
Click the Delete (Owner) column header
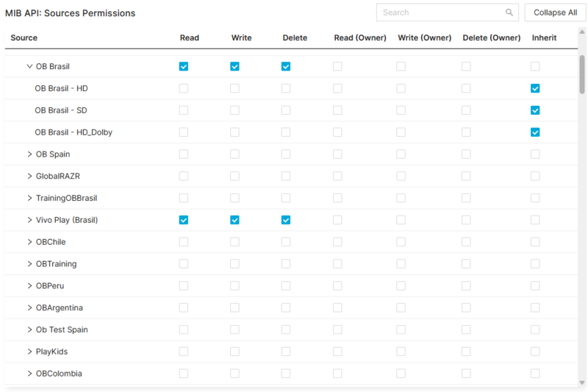pos(492,38)
